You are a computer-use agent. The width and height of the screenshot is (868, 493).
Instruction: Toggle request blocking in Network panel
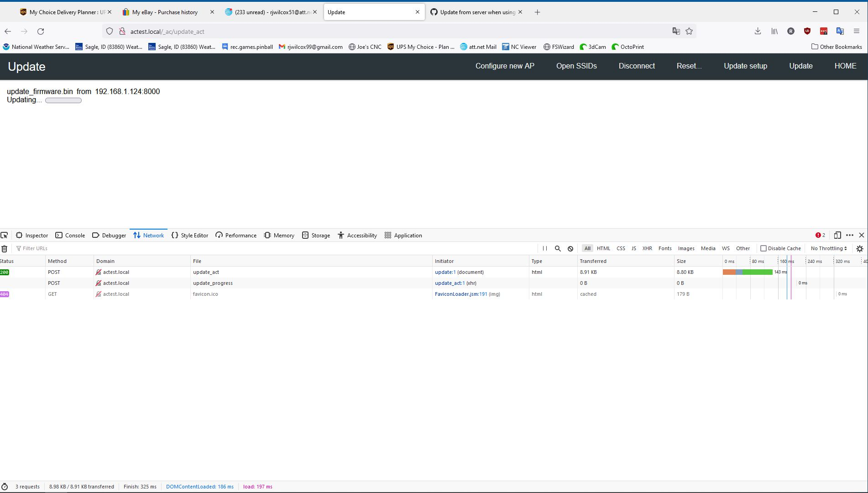570,248
